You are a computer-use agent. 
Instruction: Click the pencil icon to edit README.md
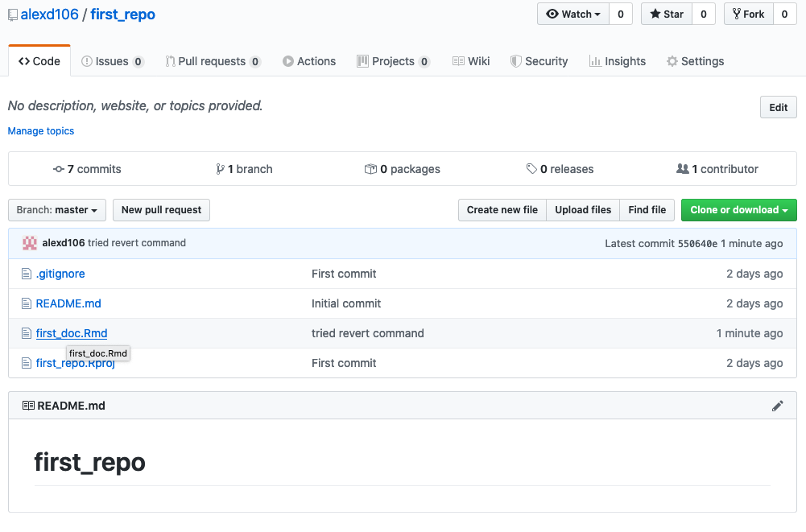coord(777,406)
